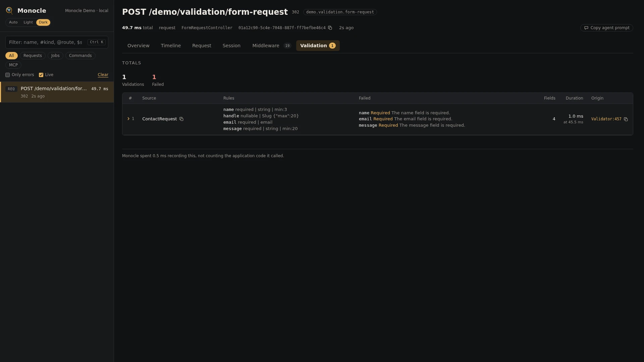The image size is (644, 362).
Task: Copy Validator:457 origin via copy icon
Action: coord(626,119)
